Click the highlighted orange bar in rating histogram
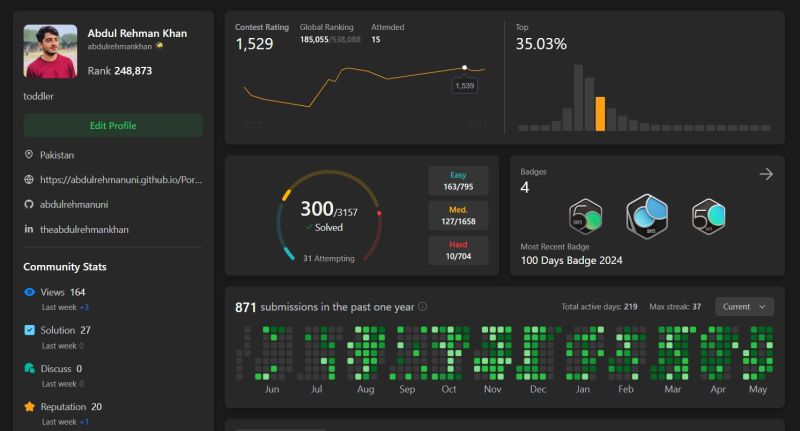 [x=601, y=114]
